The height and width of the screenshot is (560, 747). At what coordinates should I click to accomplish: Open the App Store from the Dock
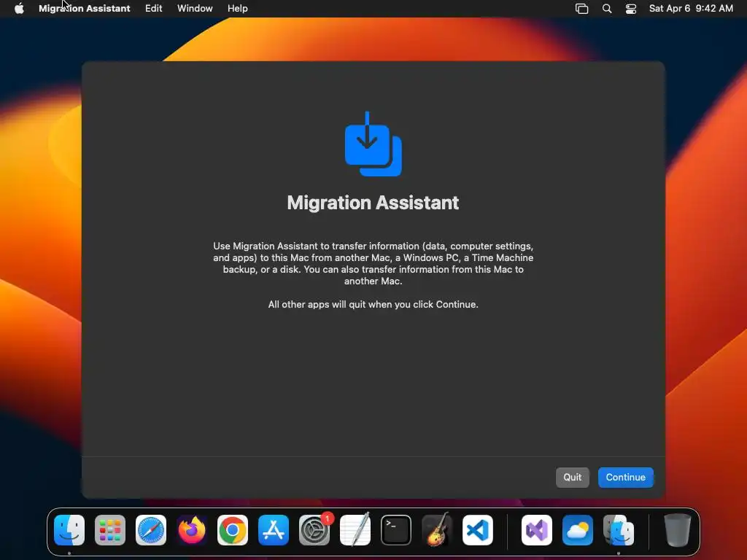click(x=274, y=530)
